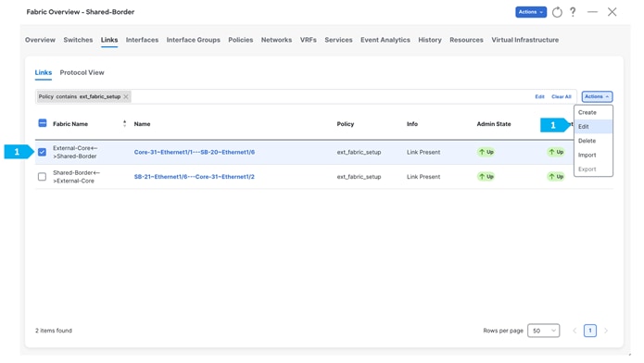The image size is (644, 363).
Task: Click the Info column header
Action: tap(412, 123)
